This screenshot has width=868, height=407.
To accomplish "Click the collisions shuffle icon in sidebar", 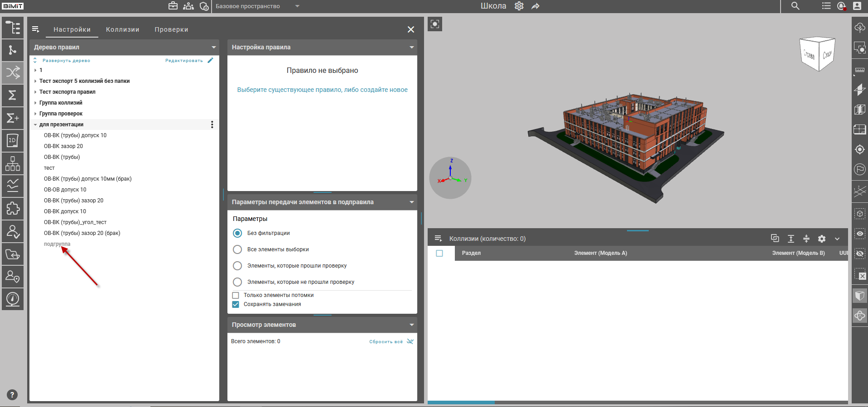I will point(13,72).
